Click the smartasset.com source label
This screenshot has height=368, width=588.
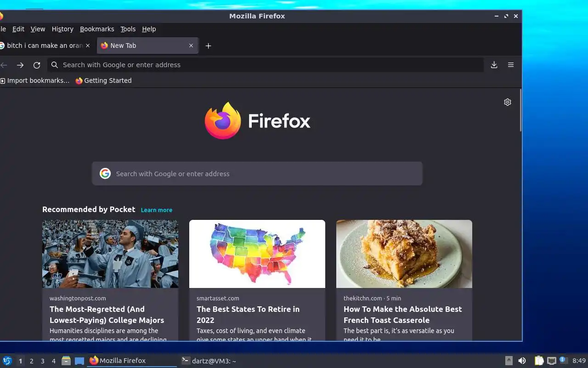pos(218,298)
